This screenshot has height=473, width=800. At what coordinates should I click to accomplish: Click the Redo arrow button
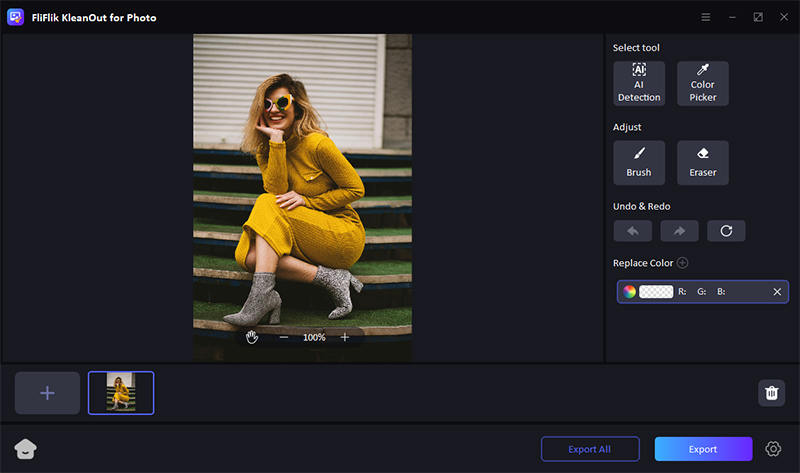point(679,231)
